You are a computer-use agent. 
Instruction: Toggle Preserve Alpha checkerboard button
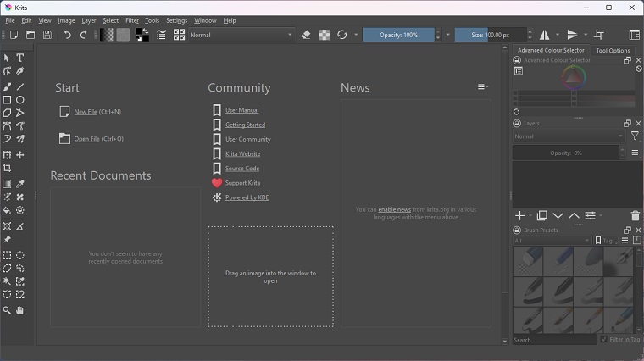tap(324, 35)
